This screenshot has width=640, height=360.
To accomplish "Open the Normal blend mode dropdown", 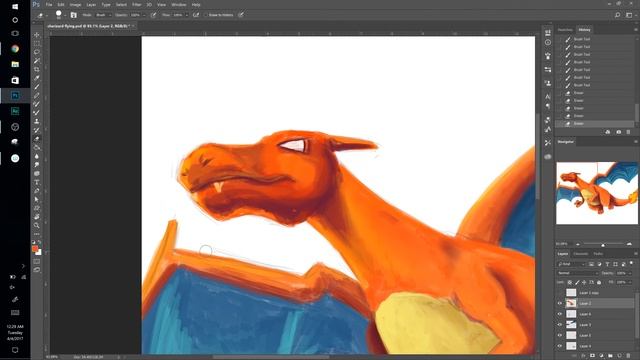I will click(577, 273).
